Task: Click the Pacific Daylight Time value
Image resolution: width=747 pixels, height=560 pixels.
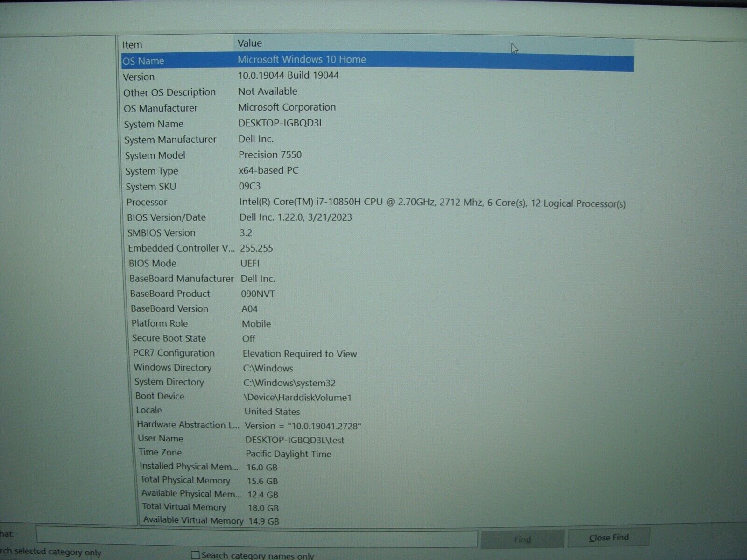Action: (x=289, y=454)
